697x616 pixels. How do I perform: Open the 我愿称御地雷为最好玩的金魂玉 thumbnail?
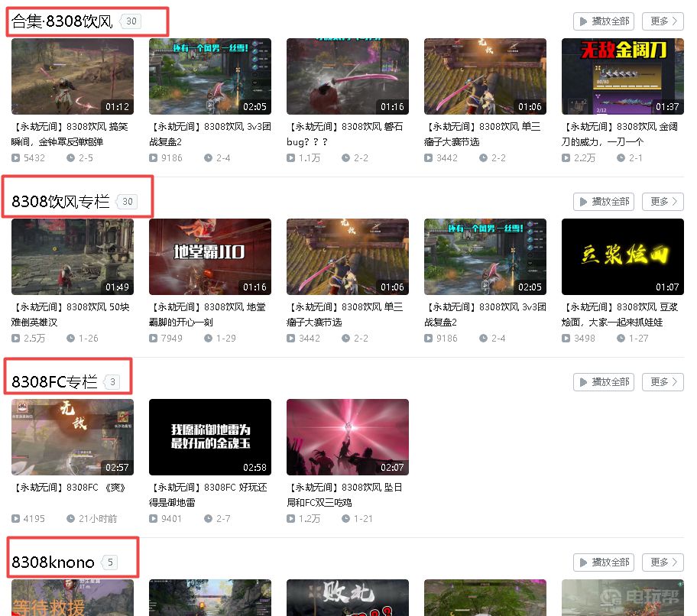coord(210,437)
